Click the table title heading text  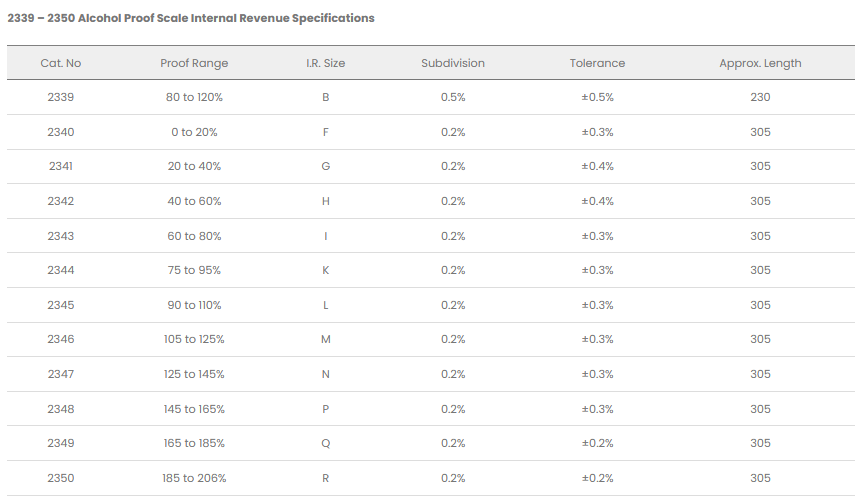tap(191, 18)
